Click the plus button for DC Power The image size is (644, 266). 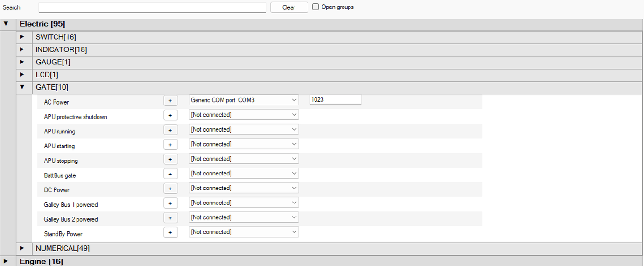click(170, 189)
